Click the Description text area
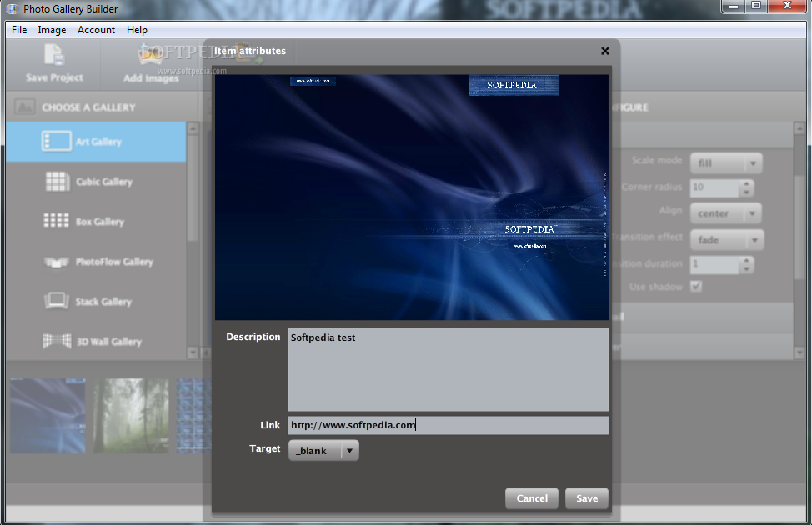 pos(449,370)
